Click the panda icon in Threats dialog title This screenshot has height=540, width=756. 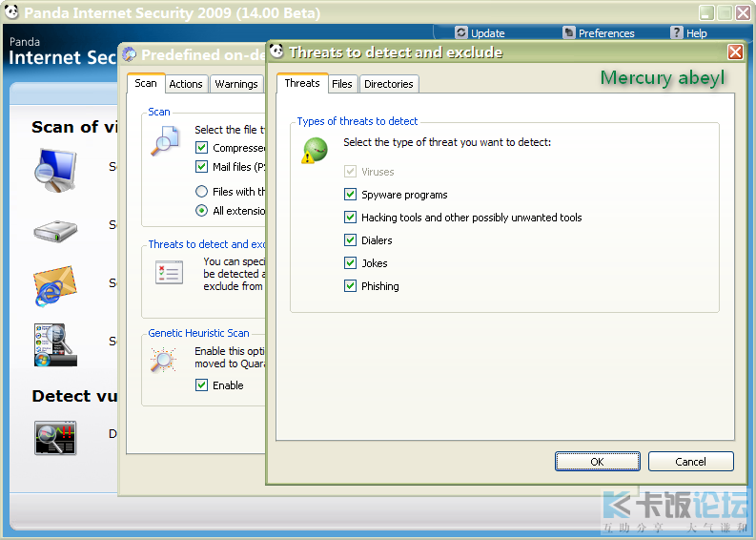click(x=276, y=52)
